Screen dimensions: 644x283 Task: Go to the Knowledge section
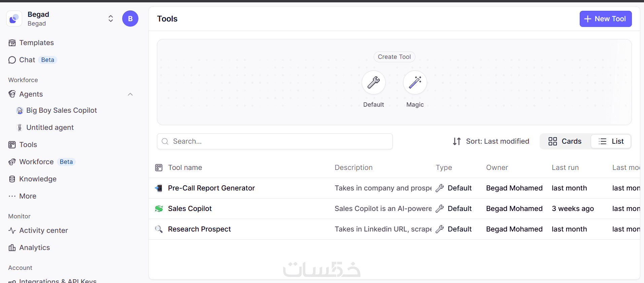pyautogui.click(x=38, y=179)
